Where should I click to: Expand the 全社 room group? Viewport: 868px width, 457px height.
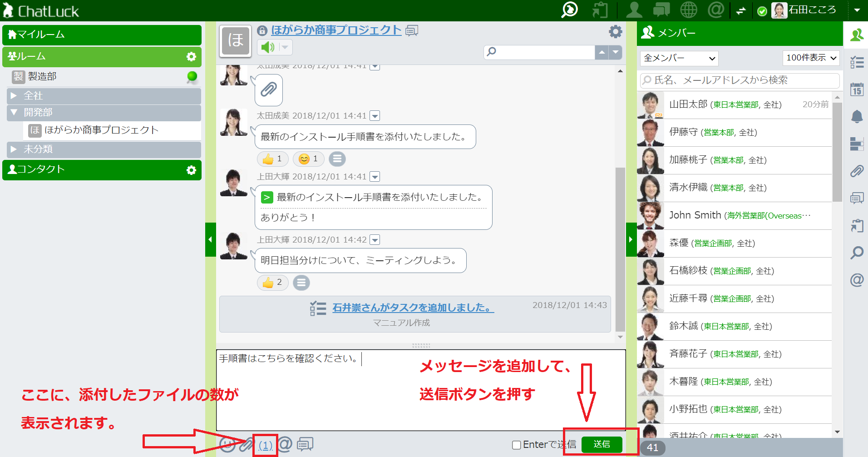[104, 96]
